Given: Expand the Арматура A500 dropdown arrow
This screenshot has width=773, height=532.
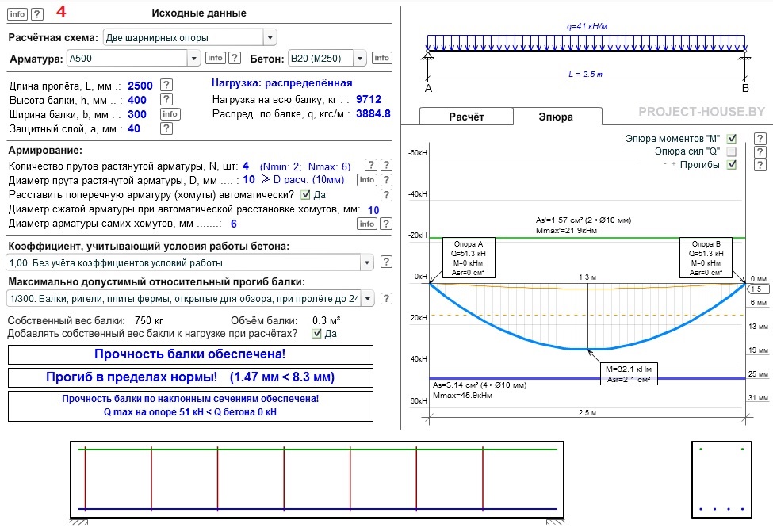Looking at the screenshot, I should [x=193, y=58].
